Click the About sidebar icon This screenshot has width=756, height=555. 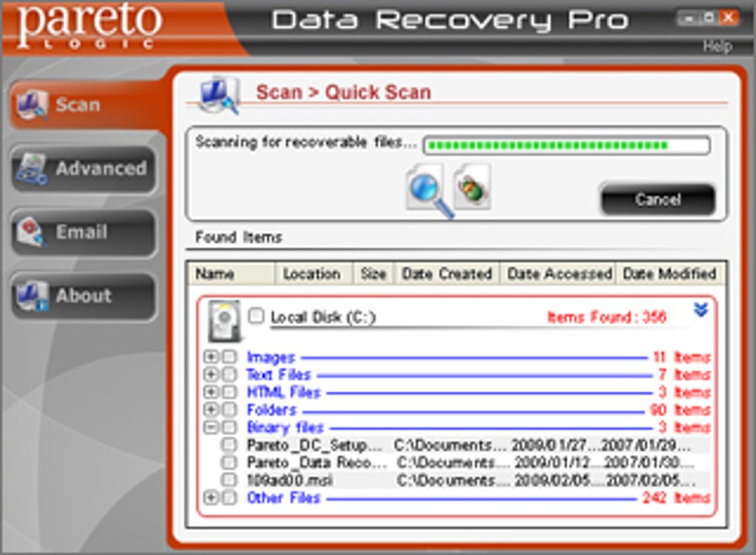click(32, 296)
